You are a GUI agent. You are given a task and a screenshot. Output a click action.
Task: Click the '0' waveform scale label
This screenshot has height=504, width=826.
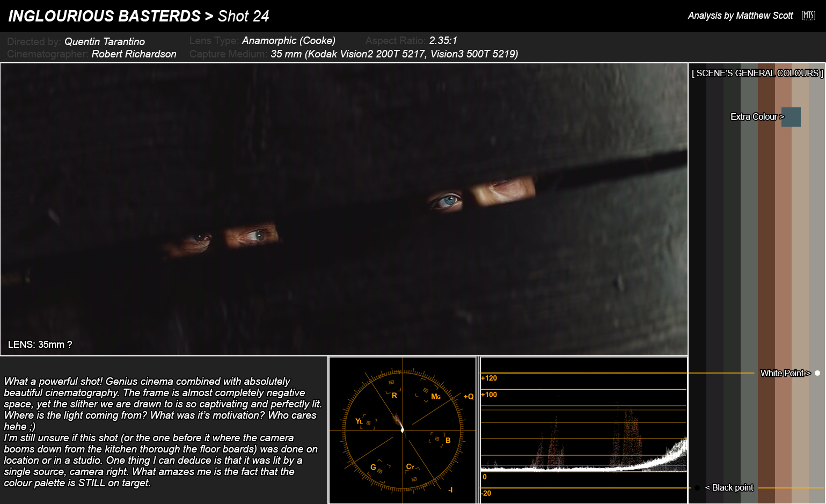485,477
